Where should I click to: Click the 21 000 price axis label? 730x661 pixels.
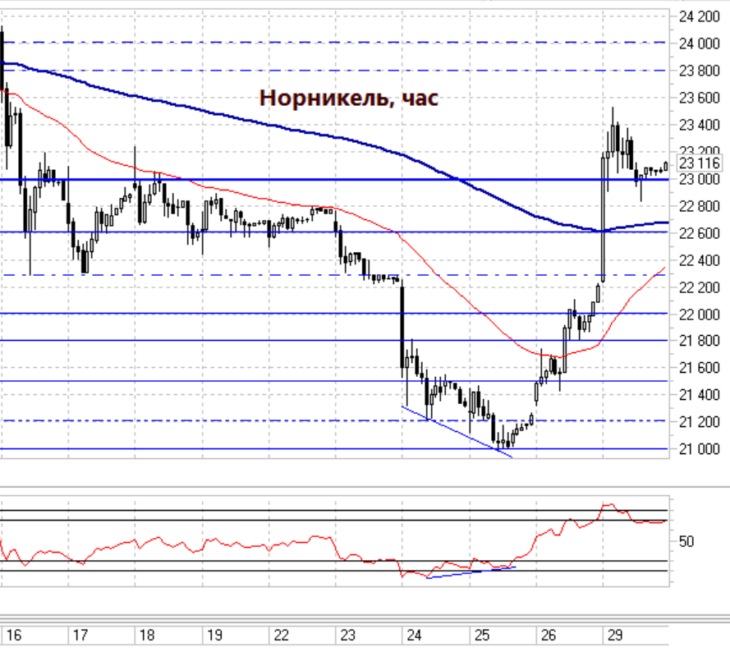(699, 449)
